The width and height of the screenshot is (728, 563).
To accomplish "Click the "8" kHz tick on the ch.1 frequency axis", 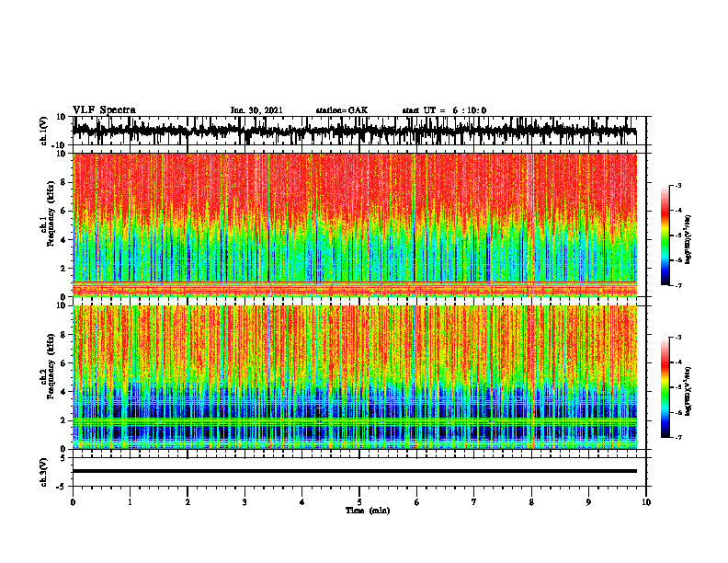I will coord(63,182).
